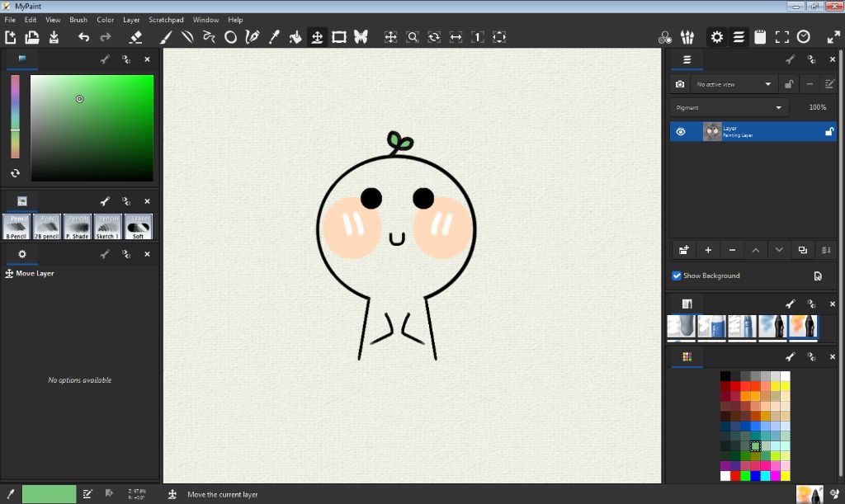Activate the ellipse shape tool
This screenshot has height=504, width=845.
[231, 37]
